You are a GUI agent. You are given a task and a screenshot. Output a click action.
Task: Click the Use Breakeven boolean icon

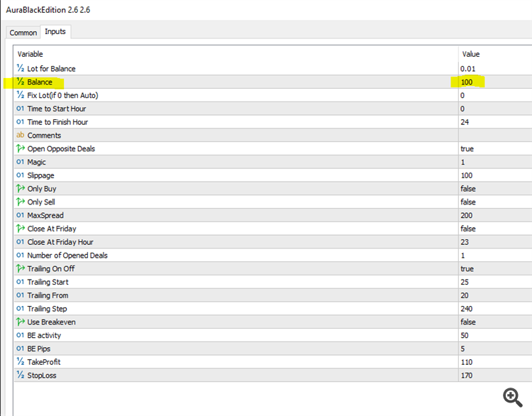tap(20, 322)
